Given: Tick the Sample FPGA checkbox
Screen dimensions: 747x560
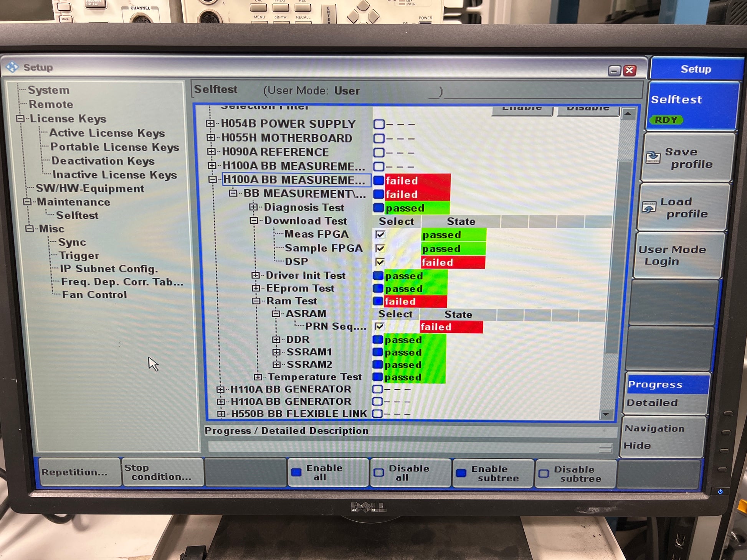Looking at the screenshot, I should [x=380, y=248].
